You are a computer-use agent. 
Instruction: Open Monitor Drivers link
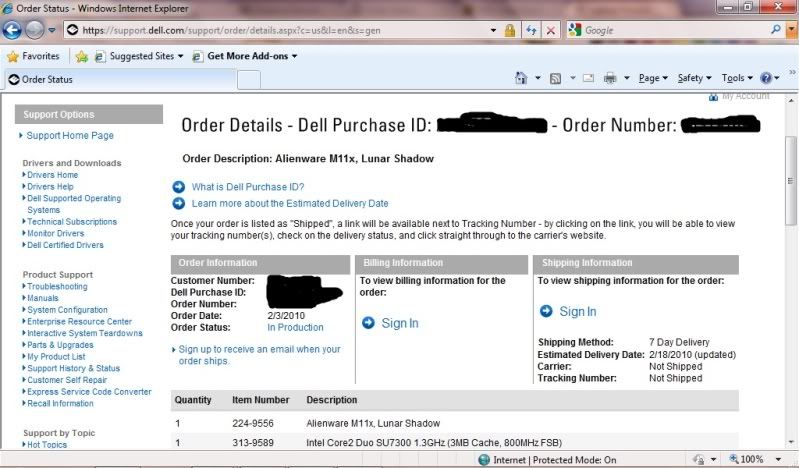pos(56,233)
